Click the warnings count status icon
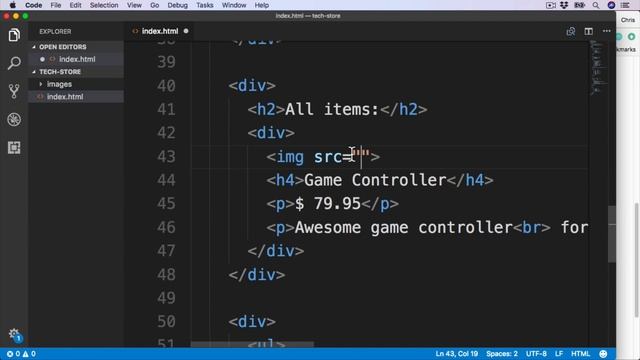Screen dimensions: 640x360 pos(29,354)
